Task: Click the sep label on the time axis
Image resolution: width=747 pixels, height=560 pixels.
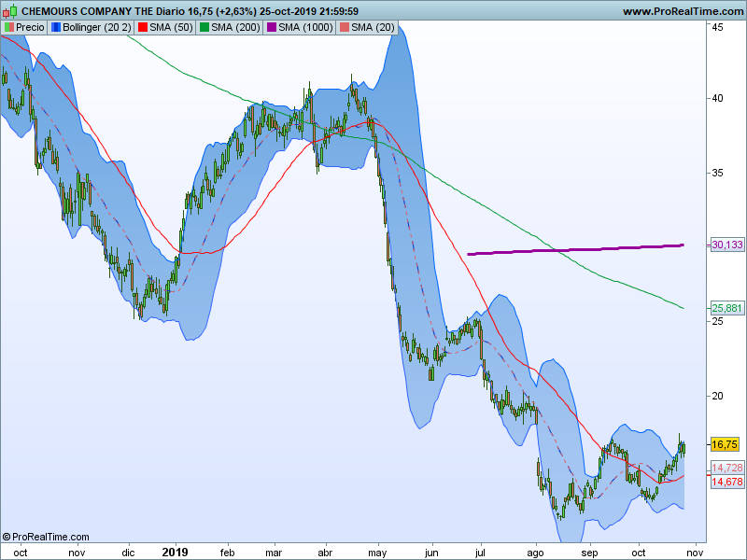Action: point(589,553)
